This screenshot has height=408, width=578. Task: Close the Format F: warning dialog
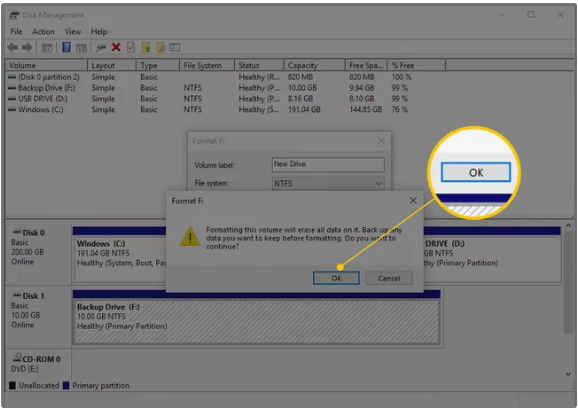pyautogui.click(x=413, y=200)
